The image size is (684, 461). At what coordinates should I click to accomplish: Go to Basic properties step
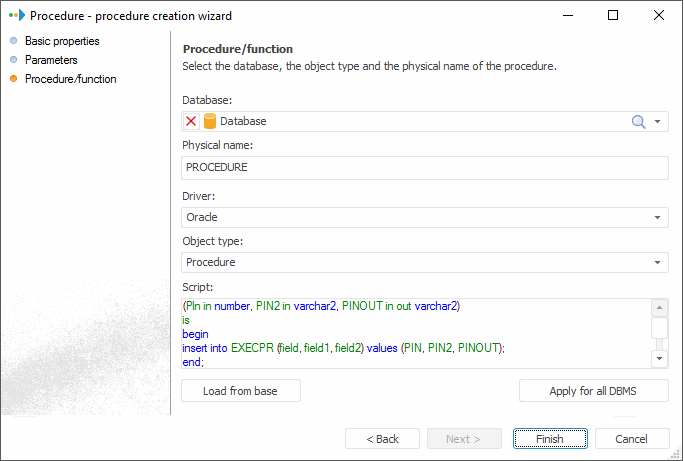(x=62, y=41)
